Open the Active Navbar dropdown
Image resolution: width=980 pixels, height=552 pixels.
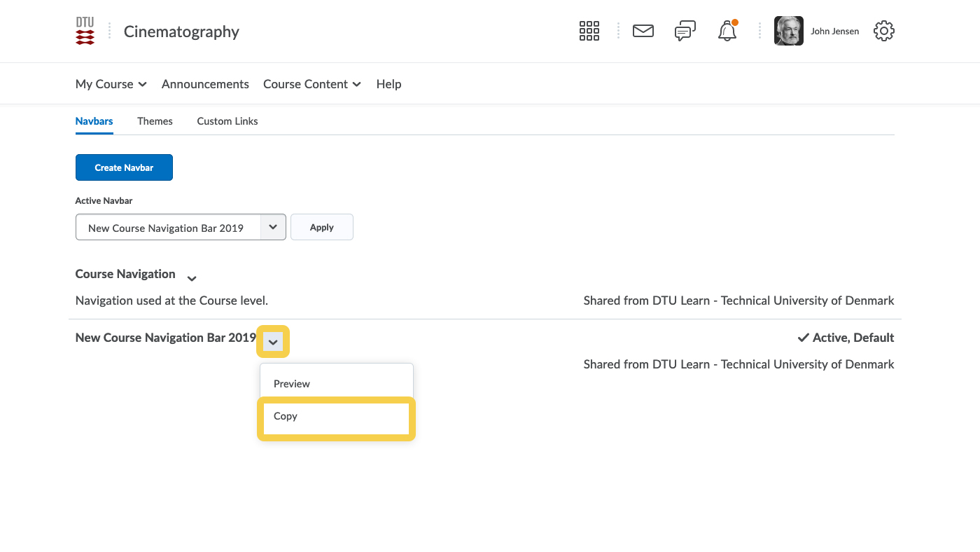pyautogui.click(x=181, y=228)
